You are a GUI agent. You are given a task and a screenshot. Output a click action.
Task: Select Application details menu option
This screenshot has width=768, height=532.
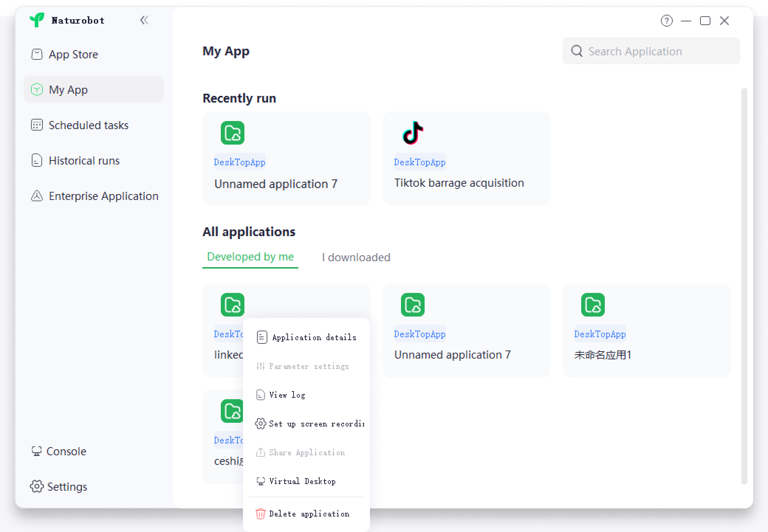point(313,337)
